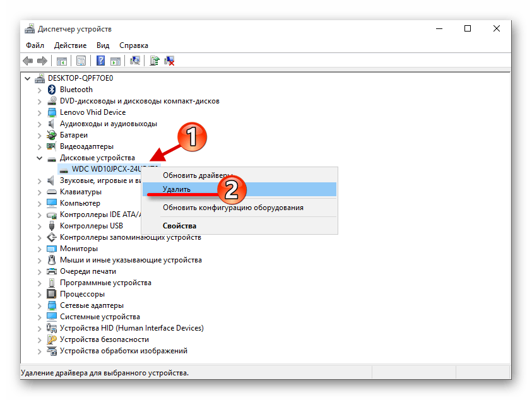This screenshot has height=400, width=532.
Task: Click the Клавиатуры keyboard icon
Action: click(x=52, y=192)
